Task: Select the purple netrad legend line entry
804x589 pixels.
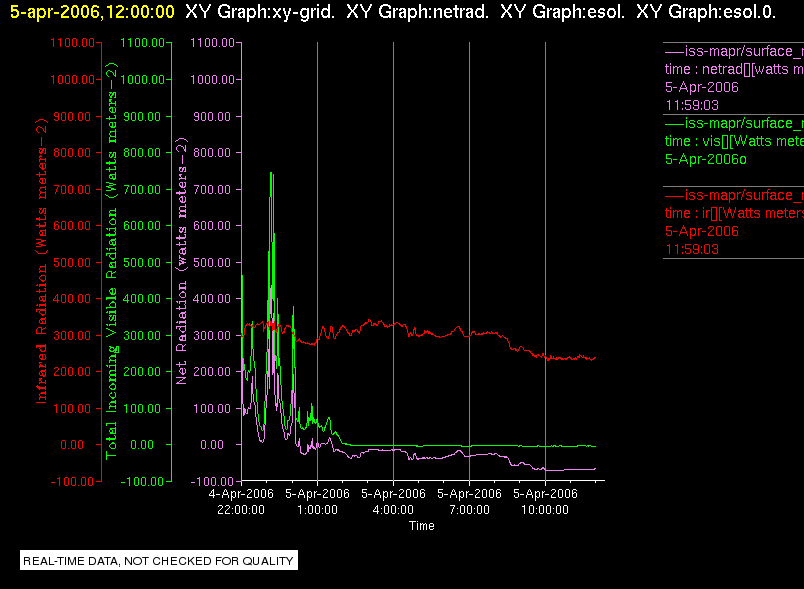Action: [x=733, y=51]
